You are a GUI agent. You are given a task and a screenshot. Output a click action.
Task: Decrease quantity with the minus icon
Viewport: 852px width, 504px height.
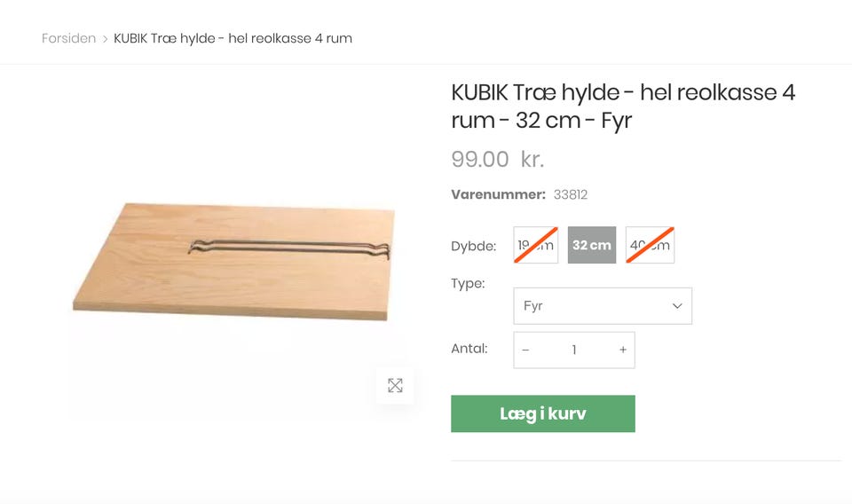(525, 350)
